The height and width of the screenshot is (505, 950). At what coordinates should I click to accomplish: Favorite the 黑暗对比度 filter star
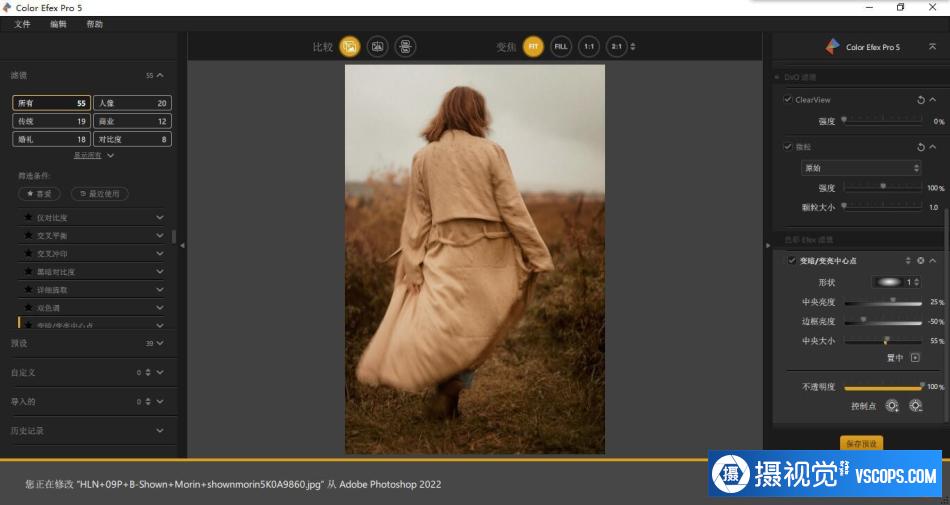point(28,272)
